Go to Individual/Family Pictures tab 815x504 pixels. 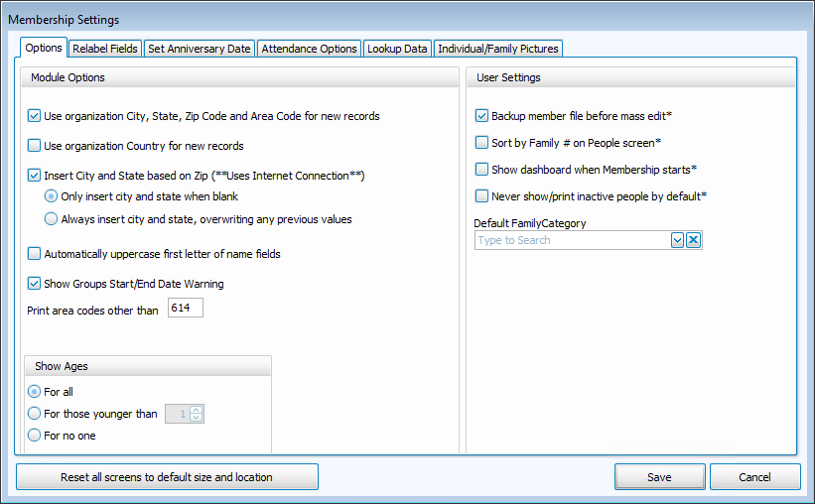pyautogui.click(x=498, y=49)
